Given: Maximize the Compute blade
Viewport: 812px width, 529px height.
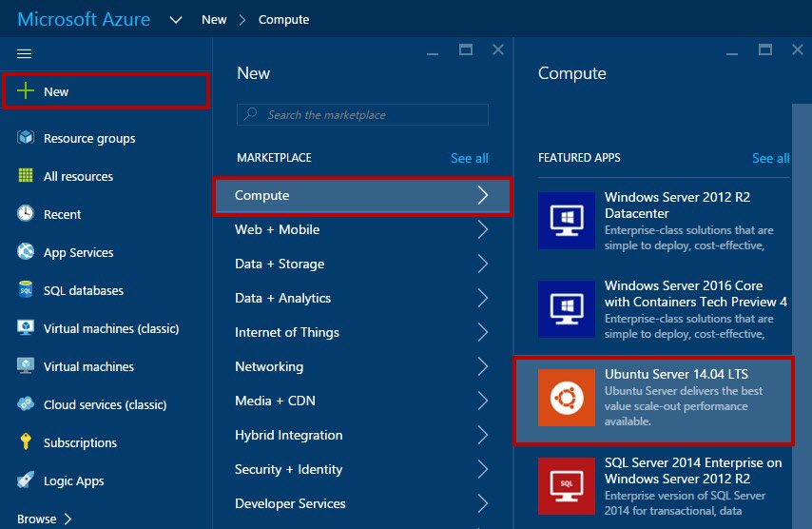Looking at the screenshot, I should (764, 49).
